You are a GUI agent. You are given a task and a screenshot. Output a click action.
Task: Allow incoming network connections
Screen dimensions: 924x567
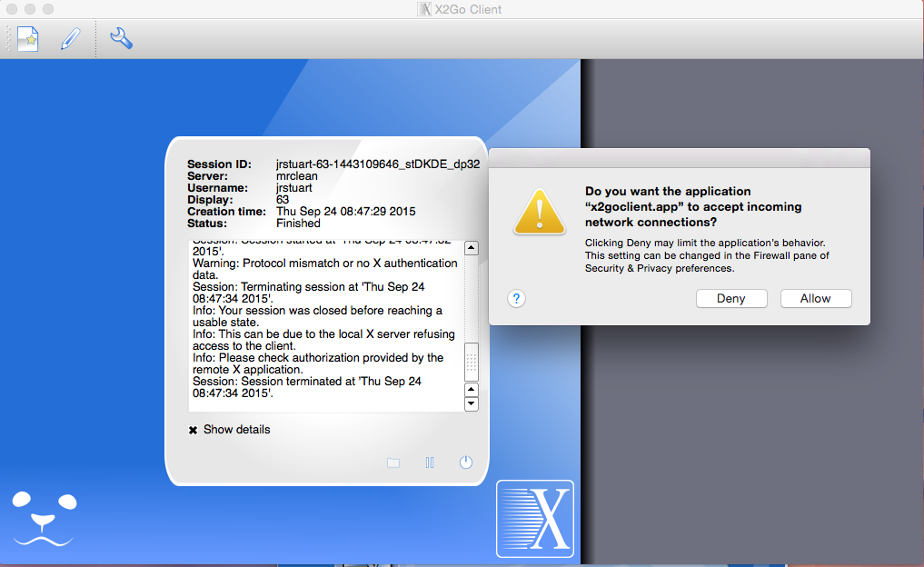pos(815,299)
